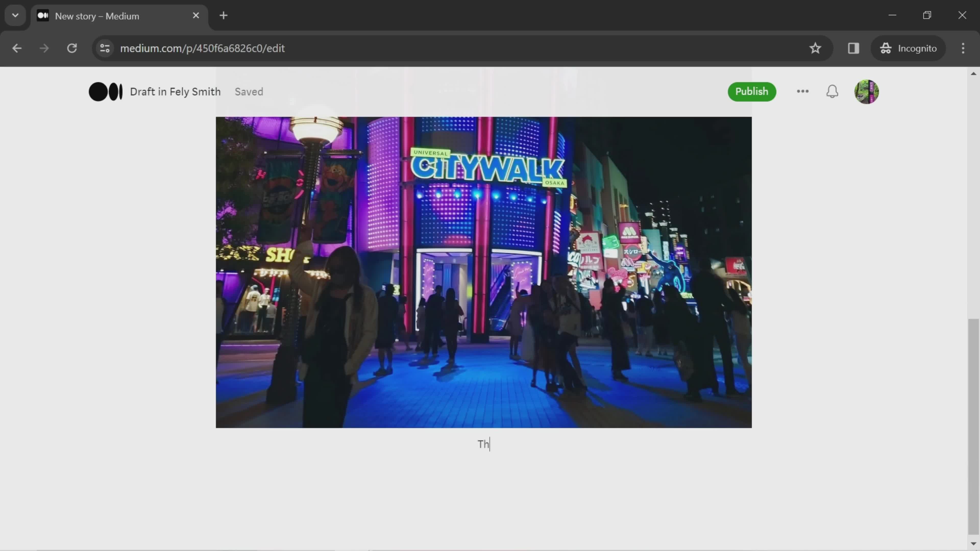Reload the Medium page
This screenshot has height=551, width=980.
click(x=72, y=48)
